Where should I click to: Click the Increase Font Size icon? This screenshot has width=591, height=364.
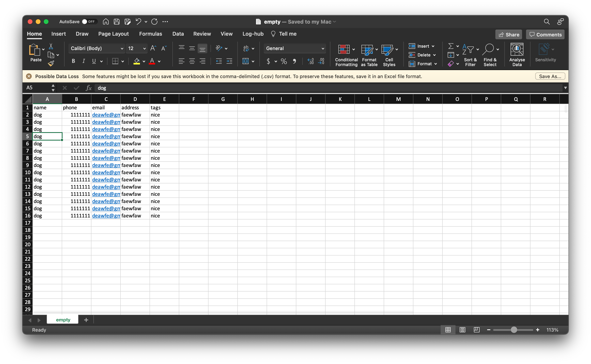pos(153,48)
